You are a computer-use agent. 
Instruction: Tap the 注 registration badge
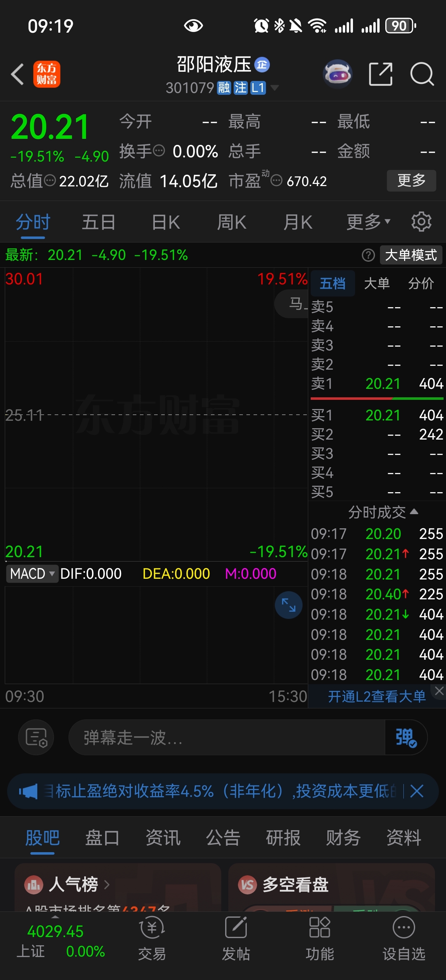tap(240, 88)
